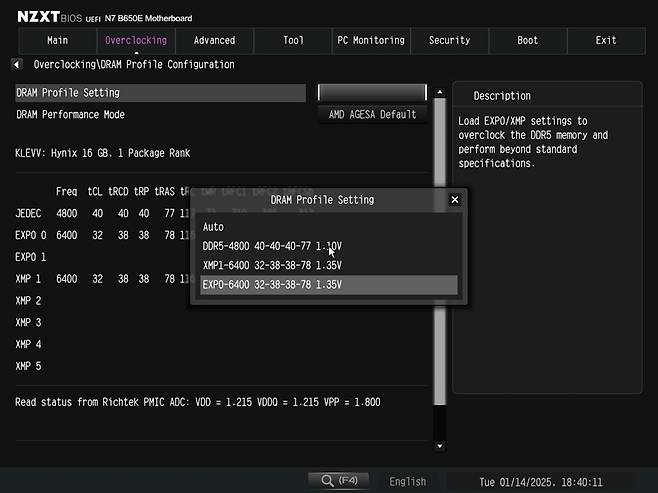Choose DDR5-4800 40-40-40-77 1.10V profile
Viewport: 658px width, 493px height.
pyautogui.click(x=272, y=246)
